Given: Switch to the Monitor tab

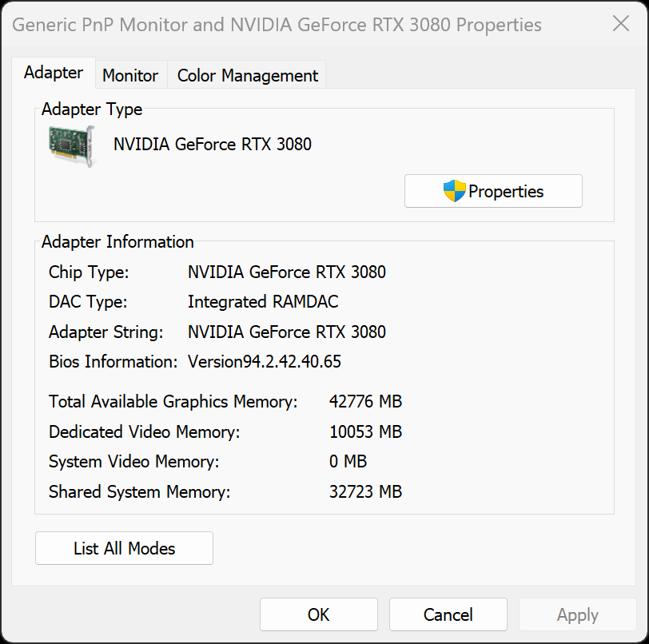Looking at the screenshot, I should (x=130, y=76).
